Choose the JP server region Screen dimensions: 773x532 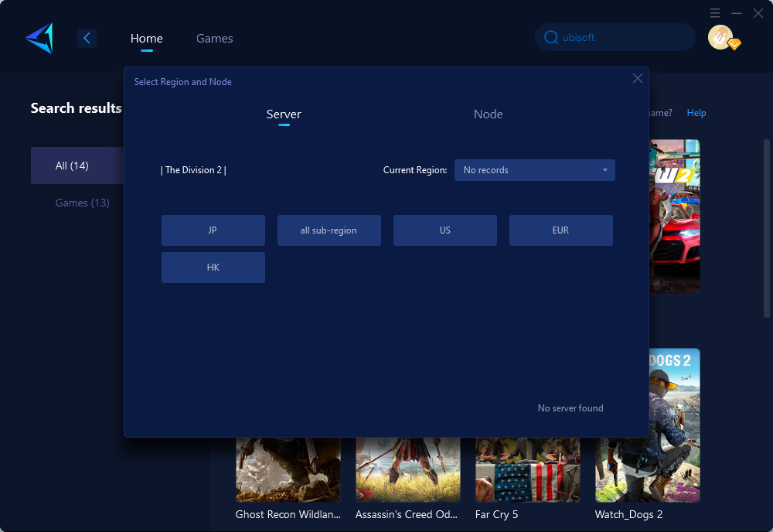pos(213,230)
